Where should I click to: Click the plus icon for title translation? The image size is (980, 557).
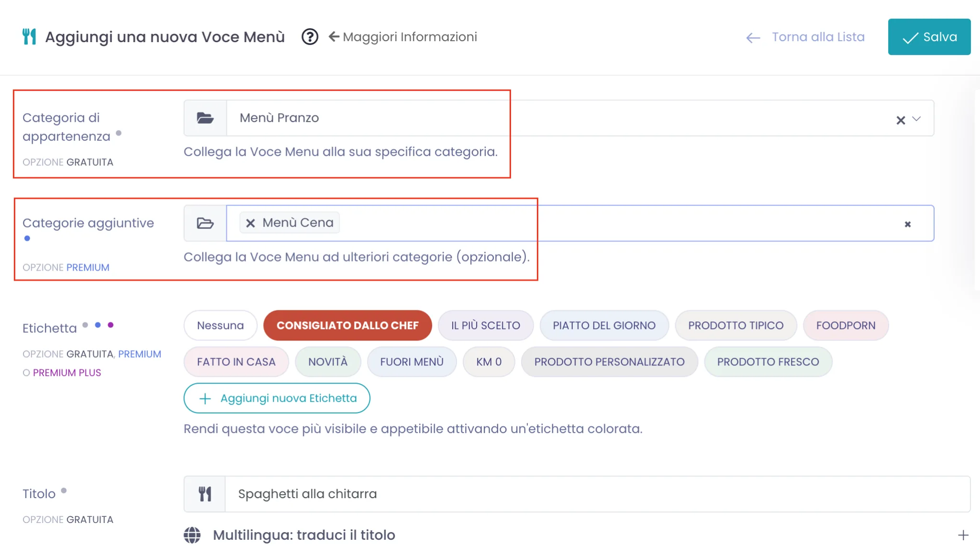(963, 535)
